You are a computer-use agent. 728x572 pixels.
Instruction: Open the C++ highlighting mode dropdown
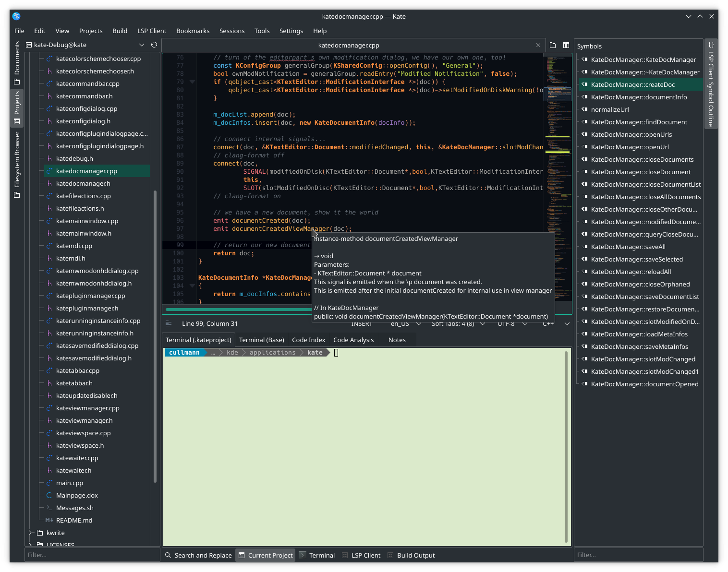pyautogui.click(x=556, y=324)
